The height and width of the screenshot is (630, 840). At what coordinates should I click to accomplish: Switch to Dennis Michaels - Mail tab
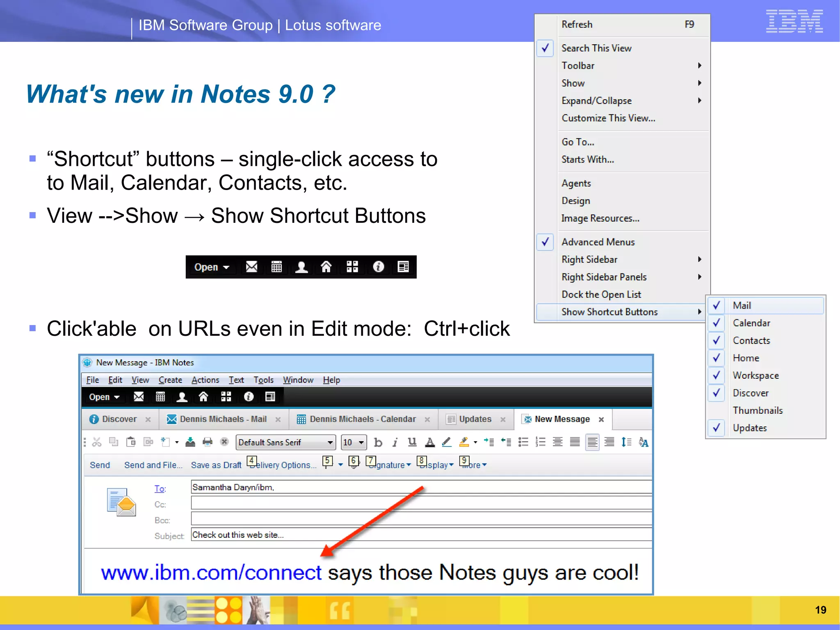coord(224,419)
